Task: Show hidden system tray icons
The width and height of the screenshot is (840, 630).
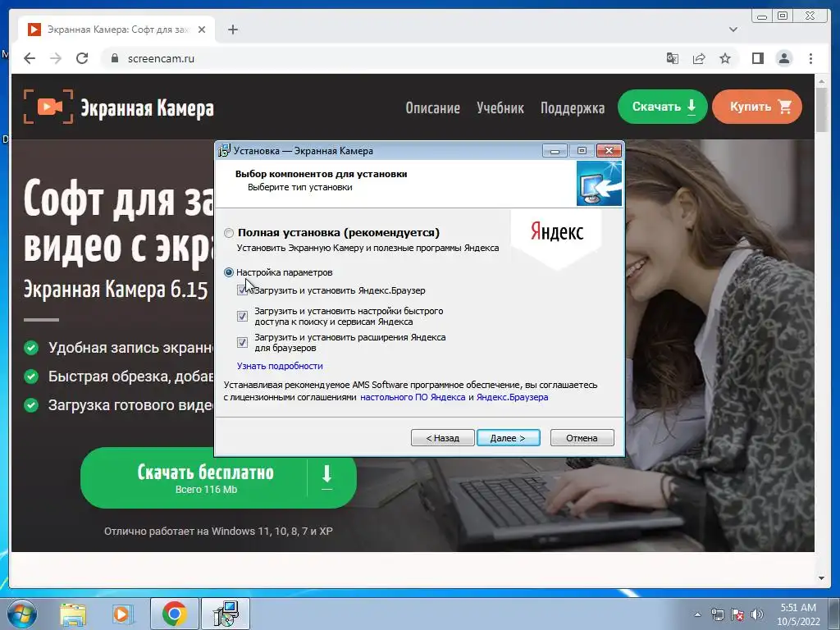Action: tap(697, 614)
